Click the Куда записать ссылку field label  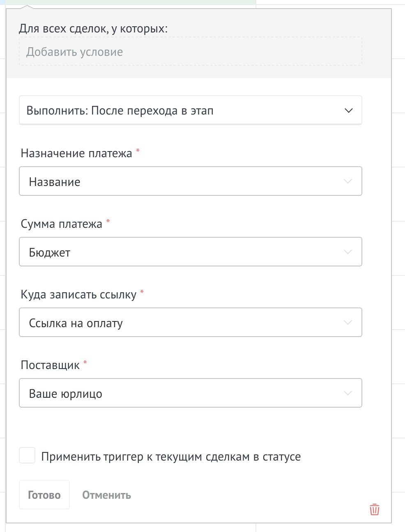(78, 295)
